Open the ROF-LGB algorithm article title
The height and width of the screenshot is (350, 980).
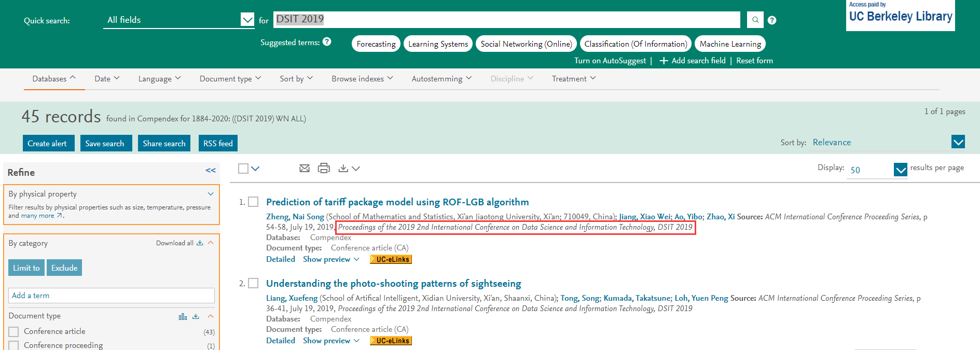(397, 202)
